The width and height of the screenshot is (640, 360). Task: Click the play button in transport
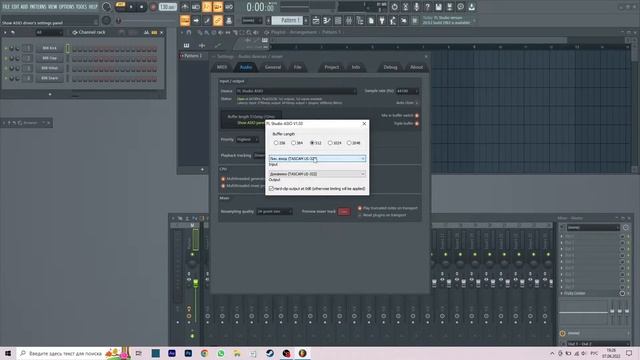pos(131,7)
